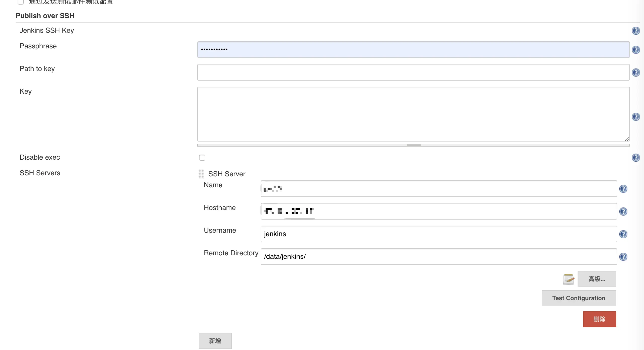Show help for Key textarea
This screenshot has height=350, width=644.
pyautogui.click(x=636, y=117)
